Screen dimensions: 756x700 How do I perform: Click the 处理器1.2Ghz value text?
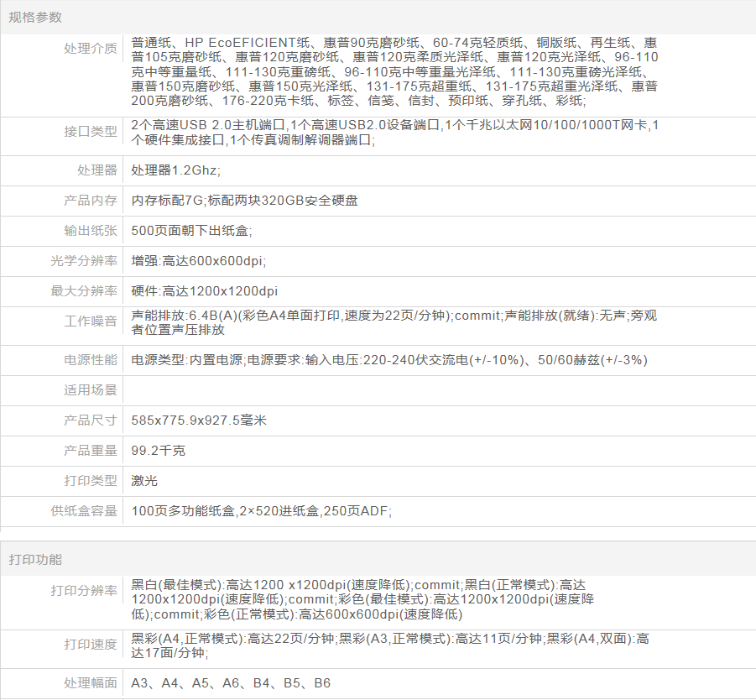tap(175, 170)
